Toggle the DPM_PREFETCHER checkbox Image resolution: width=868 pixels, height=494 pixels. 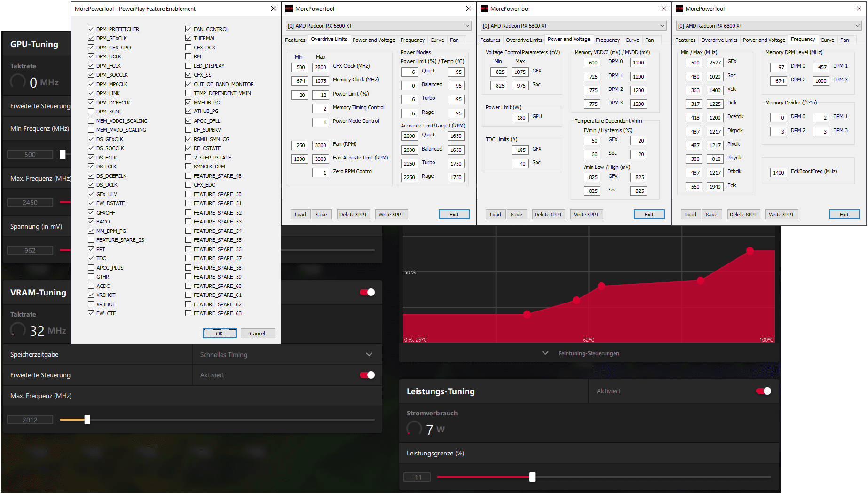91,29
